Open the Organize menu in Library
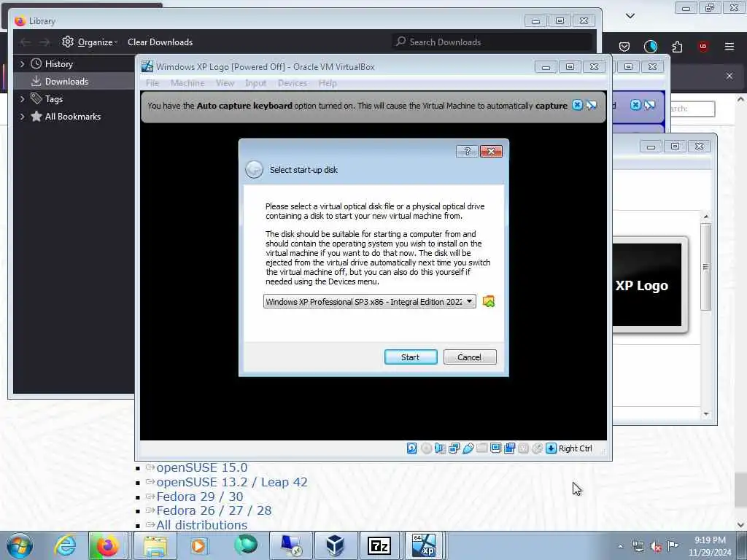The width and height of the screenshot is (747, 560). point(90,42)
